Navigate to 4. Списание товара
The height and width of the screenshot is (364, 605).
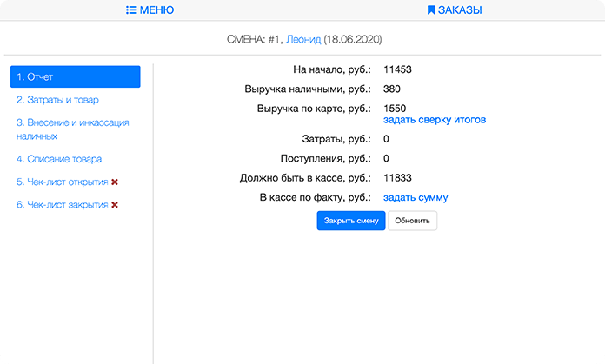click(x=58, y=159)
